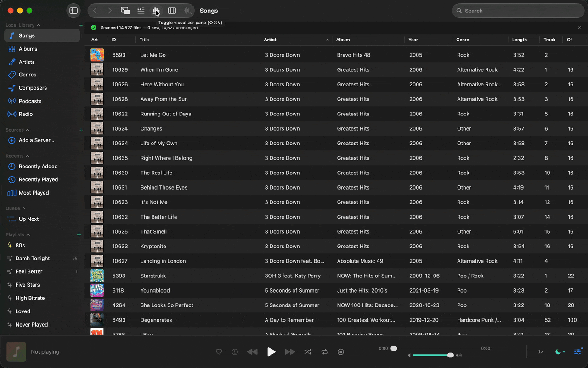Mute audio with the quiet speaker icon

pyautogui.click(x=409, y=355)
